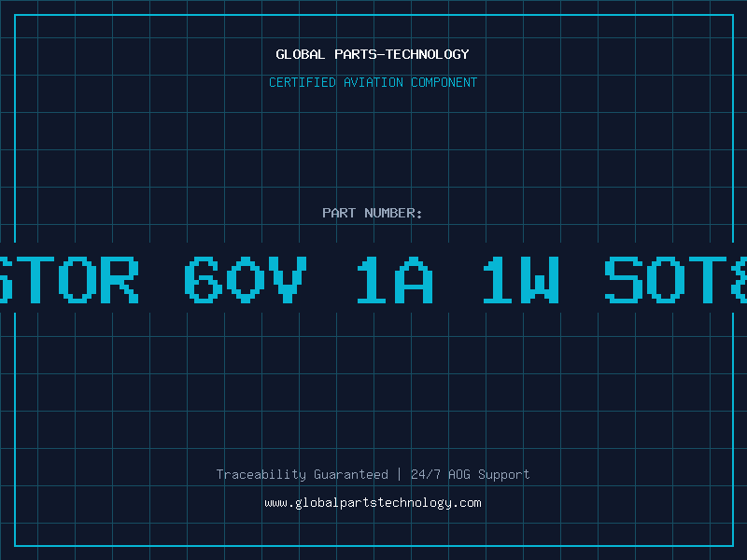
Task: Click the '1W' part number text
Action: point(521,280)
